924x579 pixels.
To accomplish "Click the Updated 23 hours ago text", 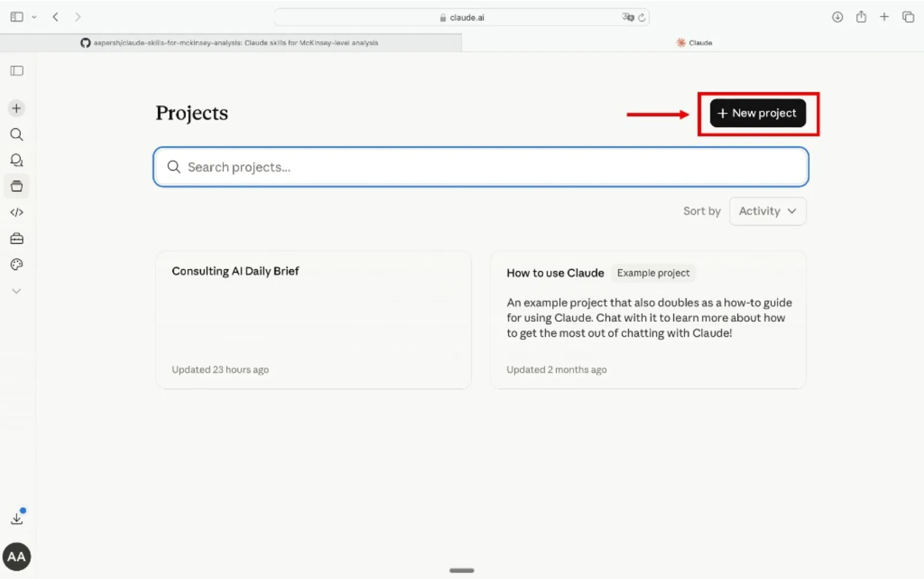I will (220, 369).
